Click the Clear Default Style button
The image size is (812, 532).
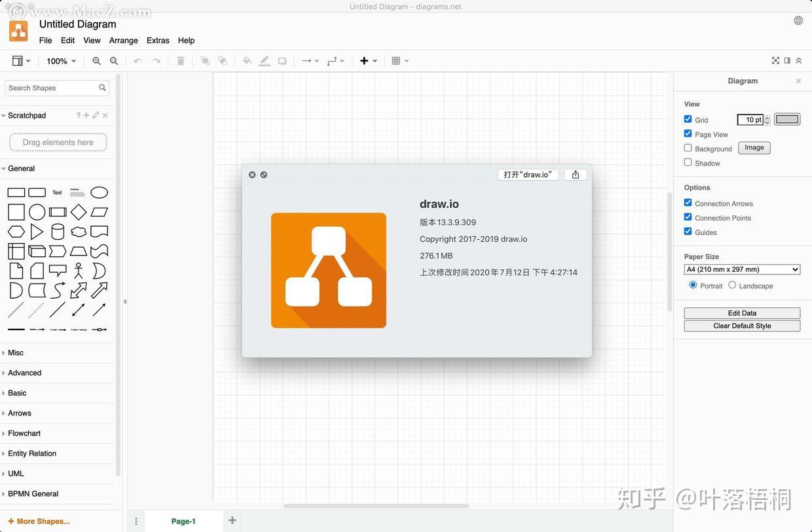tap(742, 325)
